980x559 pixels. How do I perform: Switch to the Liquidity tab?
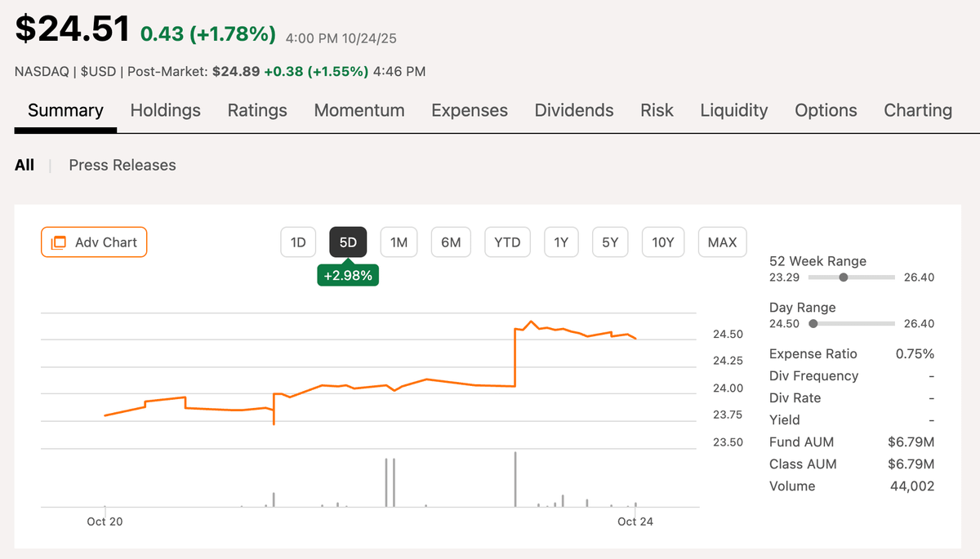734,110
